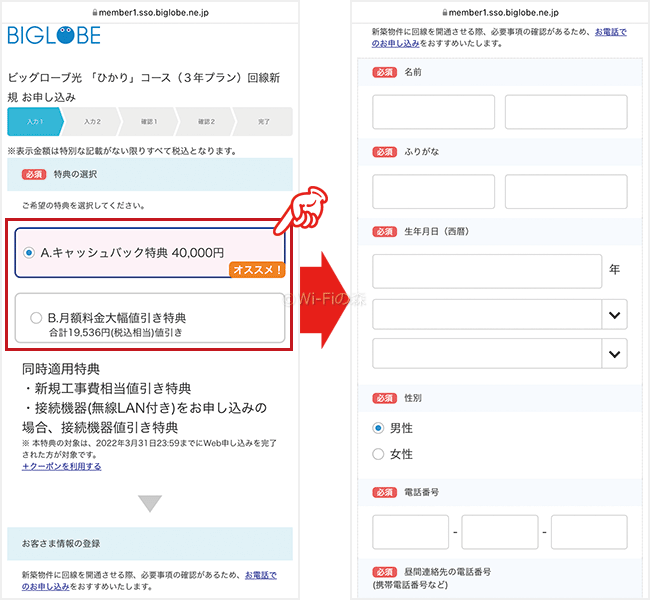Click the 昼間連絡先の電話番号 label
Screen dimensions: 650x600
[x=447, y=572]
